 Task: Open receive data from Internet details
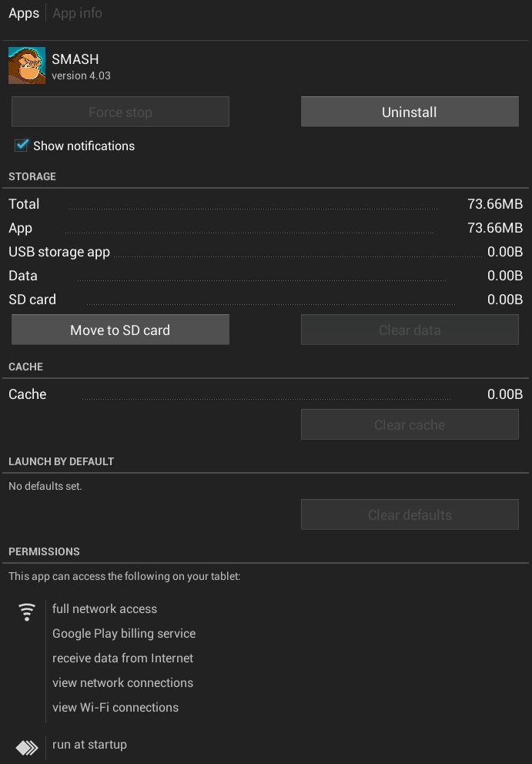tap(122, 658)
